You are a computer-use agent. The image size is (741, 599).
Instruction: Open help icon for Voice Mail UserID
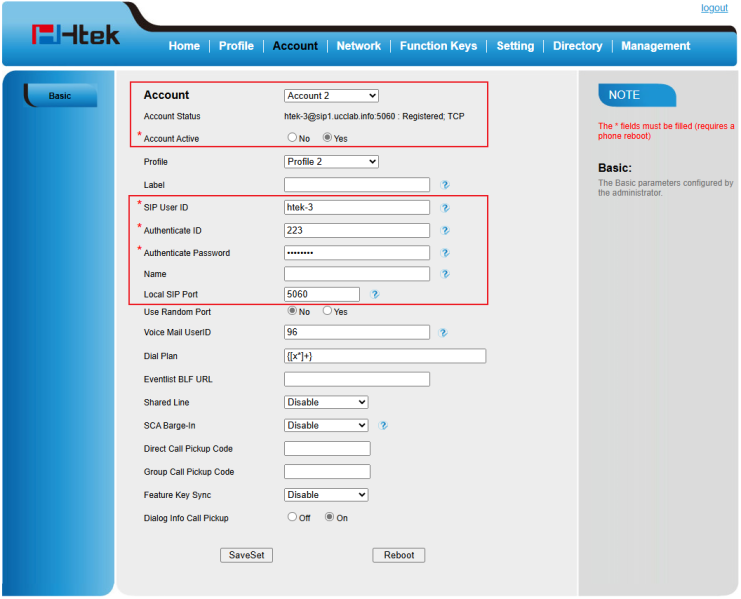442,333
